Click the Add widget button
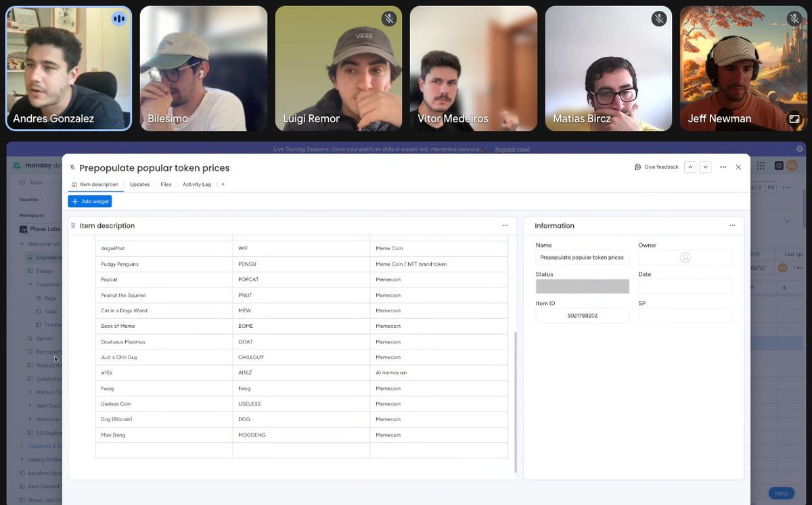 (90, 201)
